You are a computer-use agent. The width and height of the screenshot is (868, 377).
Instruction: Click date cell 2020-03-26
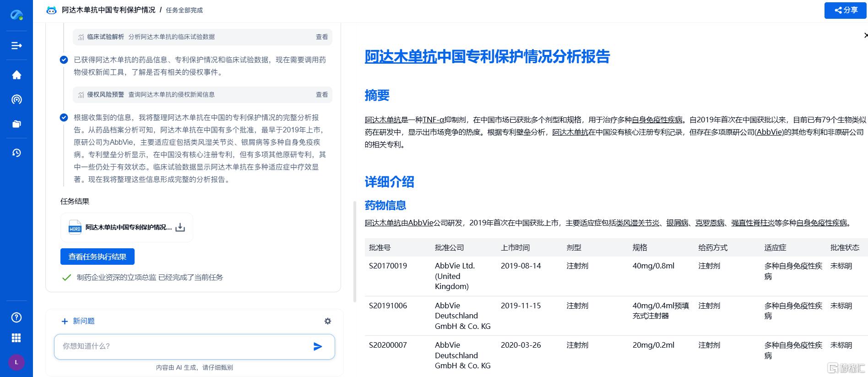[521, 345]
